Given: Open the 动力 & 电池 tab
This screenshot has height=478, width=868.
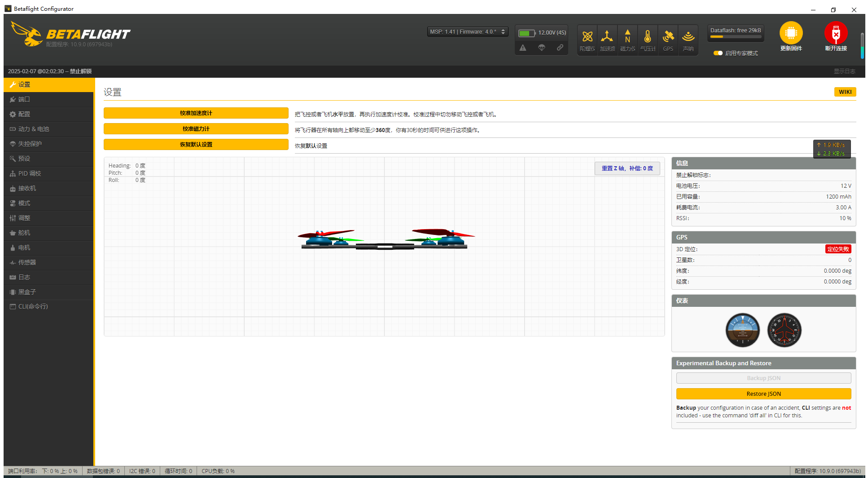Looking at the screenshot, I should 48,129.
